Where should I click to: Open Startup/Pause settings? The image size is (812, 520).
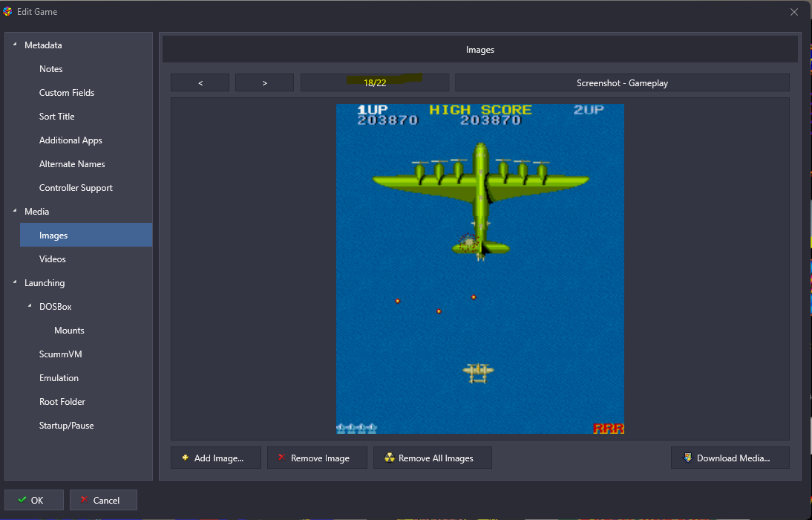click(66, 426)
